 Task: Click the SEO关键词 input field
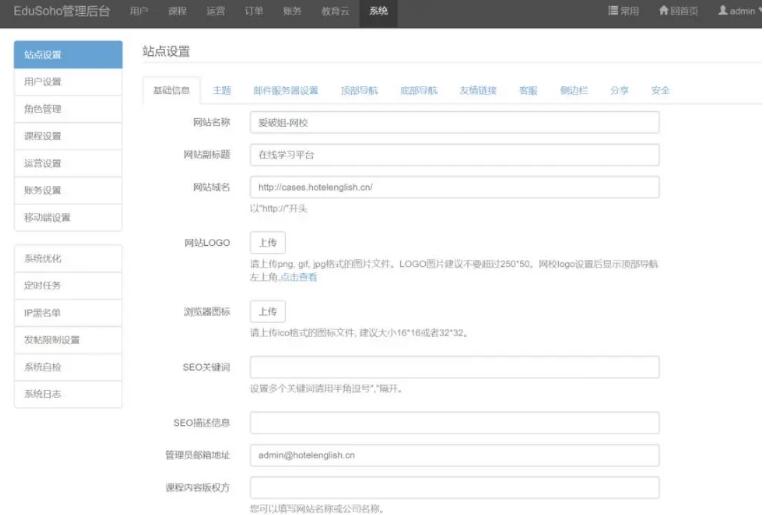tap(454, 367)
